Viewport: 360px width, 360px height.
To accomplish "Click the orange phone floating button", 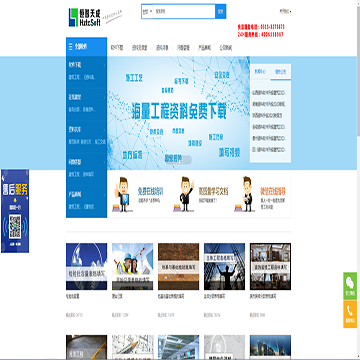I will point(350,314).
